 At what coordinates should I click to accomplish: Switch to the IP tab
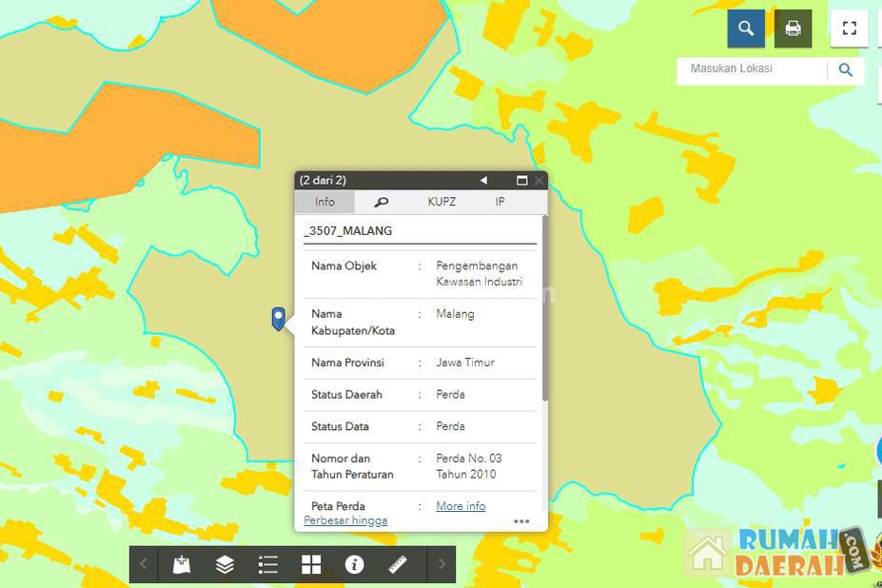pos(500,202)
